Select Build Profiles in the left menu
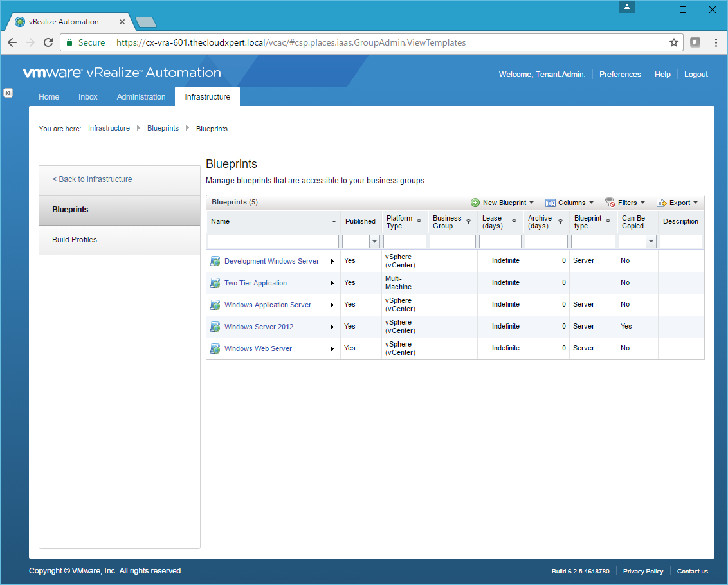 click(75, 240)
